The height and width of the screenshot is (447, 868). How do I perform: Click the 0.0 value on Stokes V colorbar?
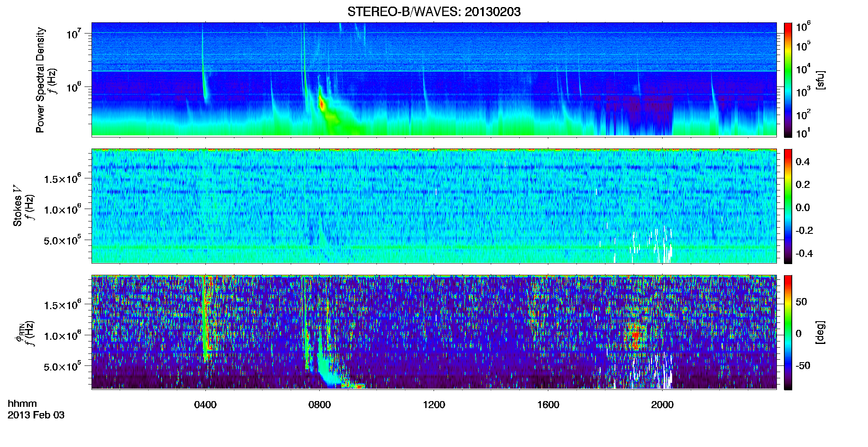tap(803, 208)
